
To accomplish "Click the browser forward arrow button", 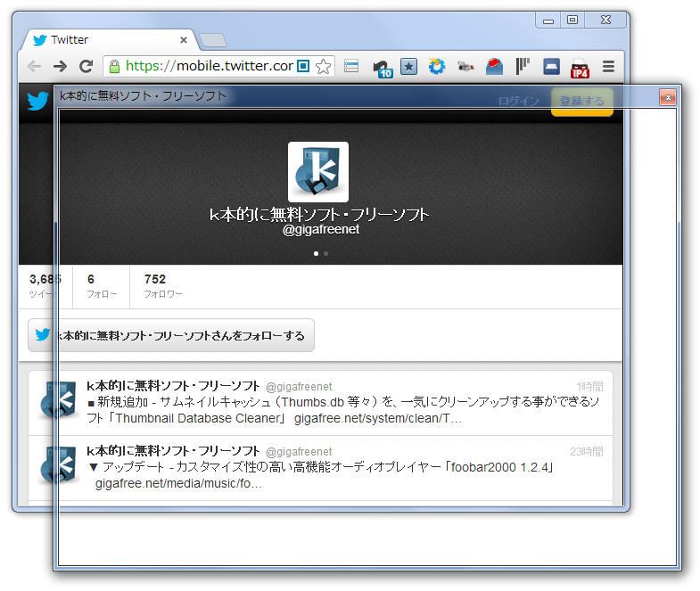I will coord(60,67).
